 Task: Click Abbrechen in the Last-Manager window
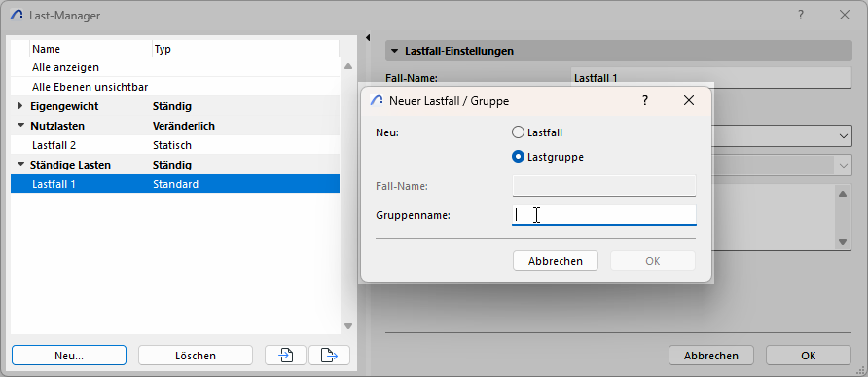click(x=711, y=356)
